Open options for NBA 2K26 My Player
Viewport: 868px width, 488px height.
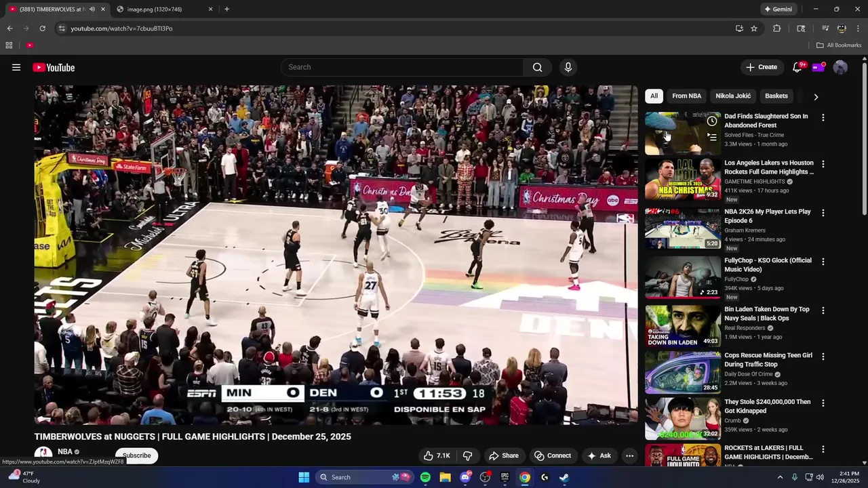coord(823,213)
